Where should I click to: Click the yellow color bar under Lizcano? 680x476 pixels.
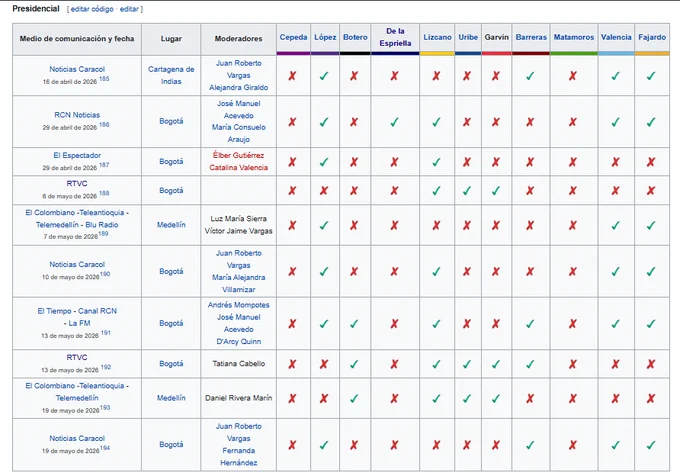click(437, 53)
